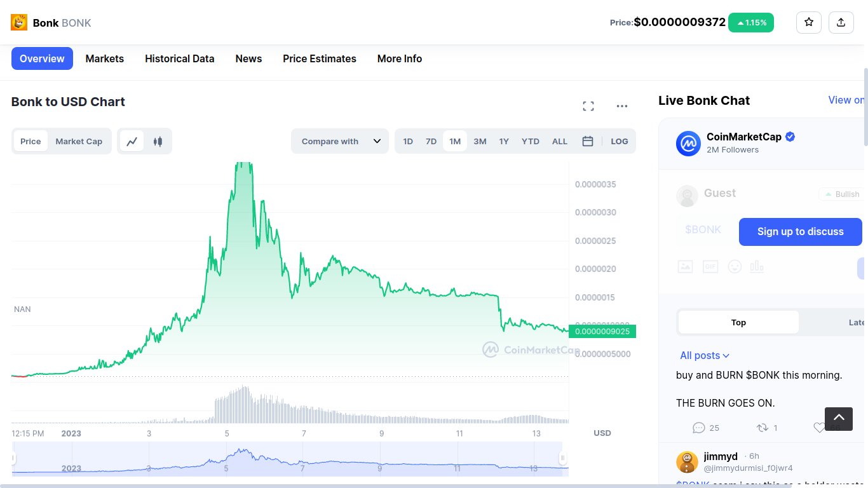Attach an image to the post
The width and height of the screenshot is (868, 488).
[x=685, y=267]
